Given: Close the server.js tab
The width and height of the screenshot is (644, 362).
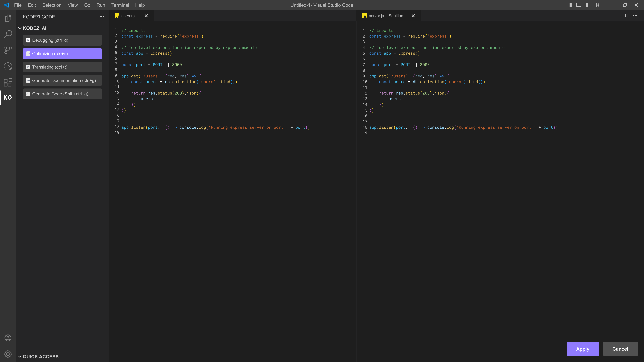Looking at the screenshot, I should [146, 16].
